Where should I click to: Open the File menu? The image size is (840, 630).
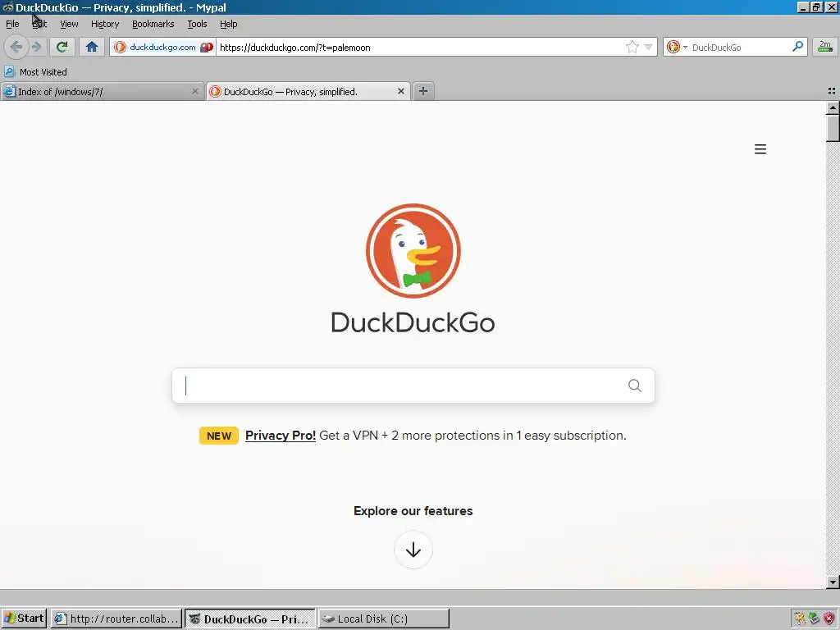12,24
